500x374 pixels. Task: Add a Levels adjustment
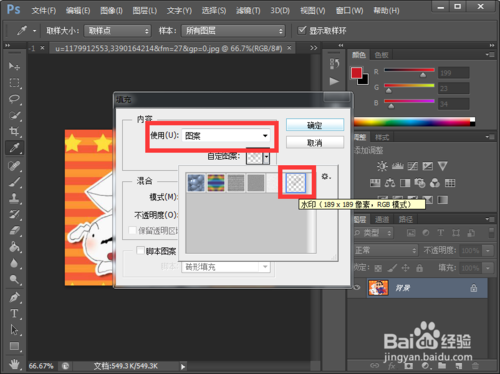click(x=397, y=166)
